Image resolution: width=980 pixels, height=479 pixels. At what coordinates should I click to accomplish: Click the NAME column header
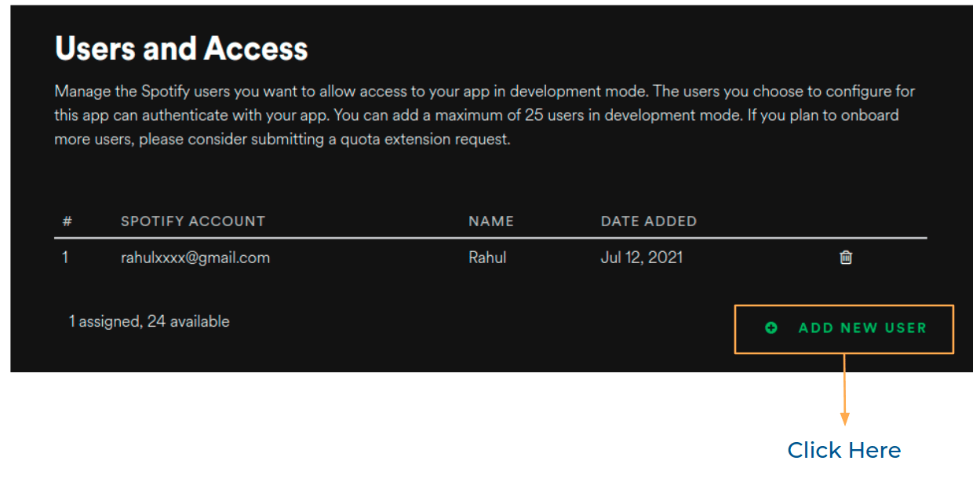(490, 221)
